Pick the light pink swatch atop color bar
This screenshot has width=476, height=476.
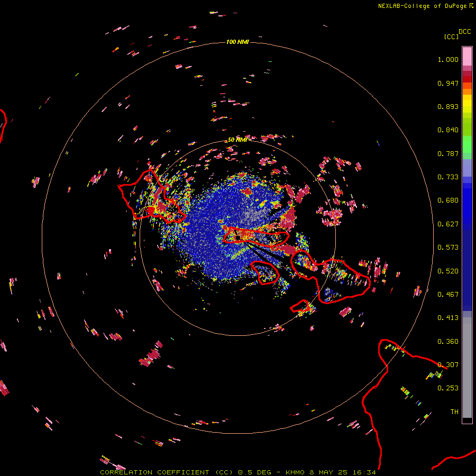[467, 56]
